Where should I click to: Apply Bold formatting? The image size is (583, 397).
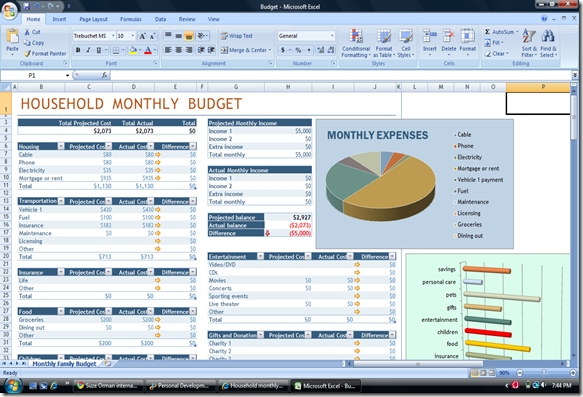(x=78, y=50)
